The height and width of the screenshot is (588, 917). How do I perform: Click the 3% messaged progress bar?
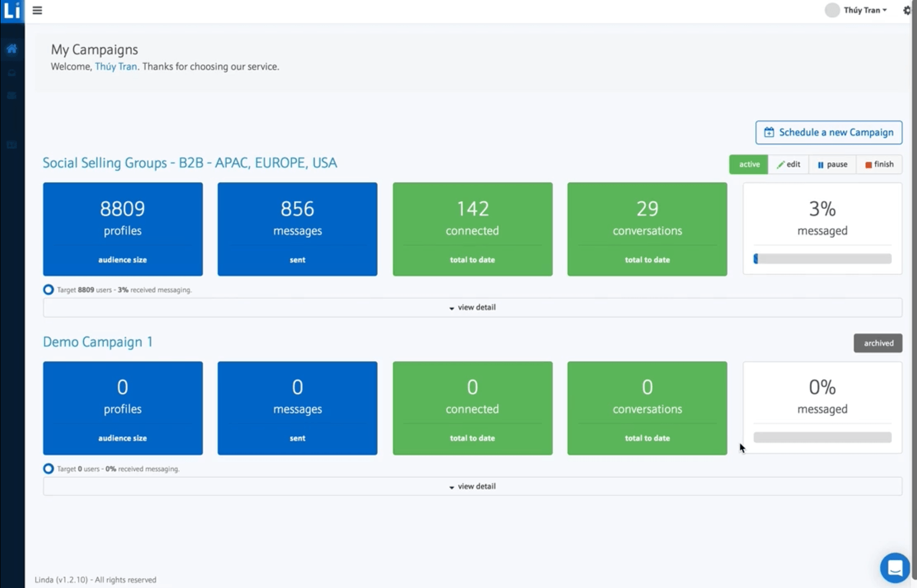point(822,259)
